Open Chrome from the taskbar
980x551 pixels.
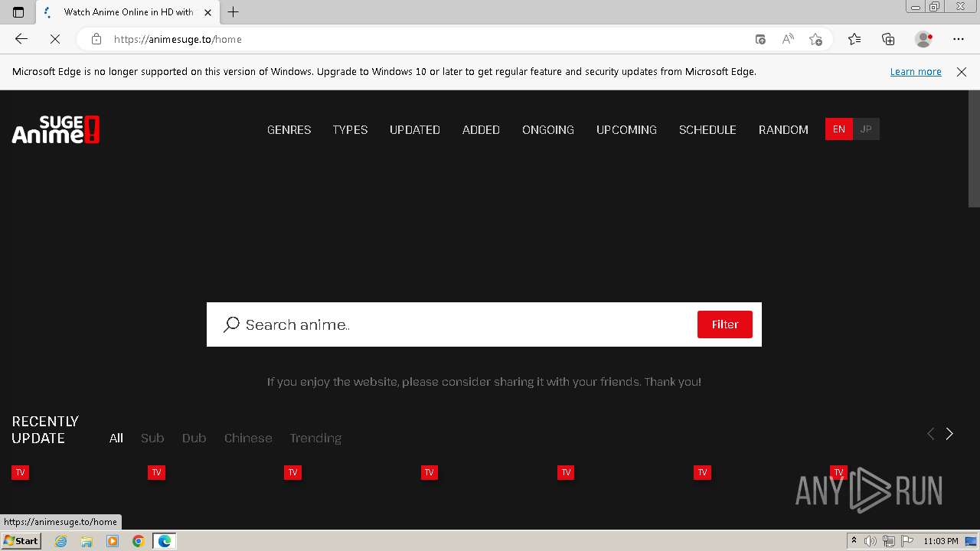click(x=139, y=541)
